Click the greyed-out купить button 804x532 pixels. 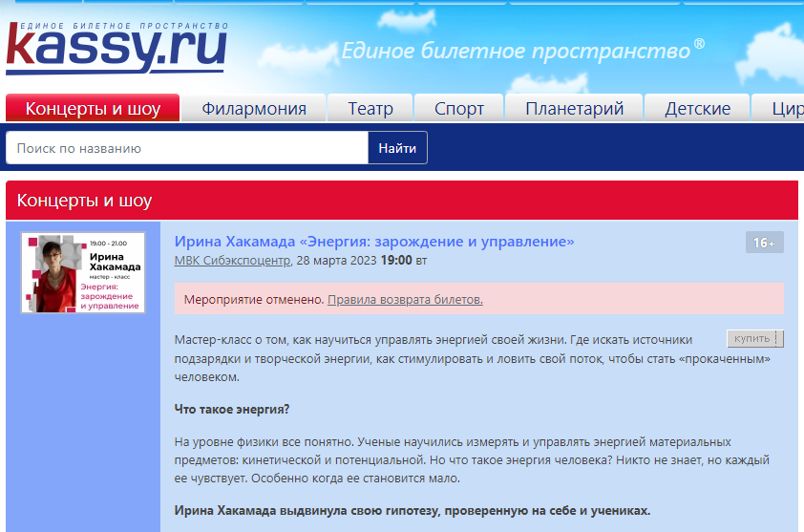tap(754, 339)
